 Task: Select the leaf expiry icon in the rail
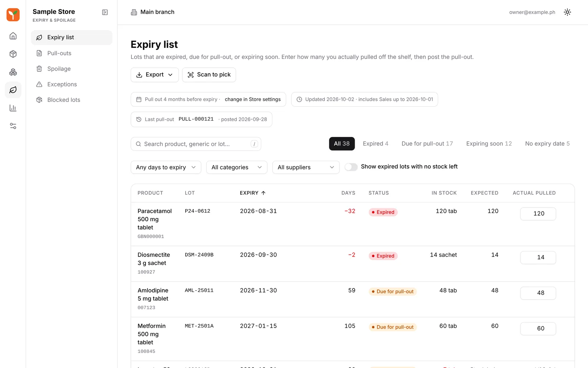13,90
